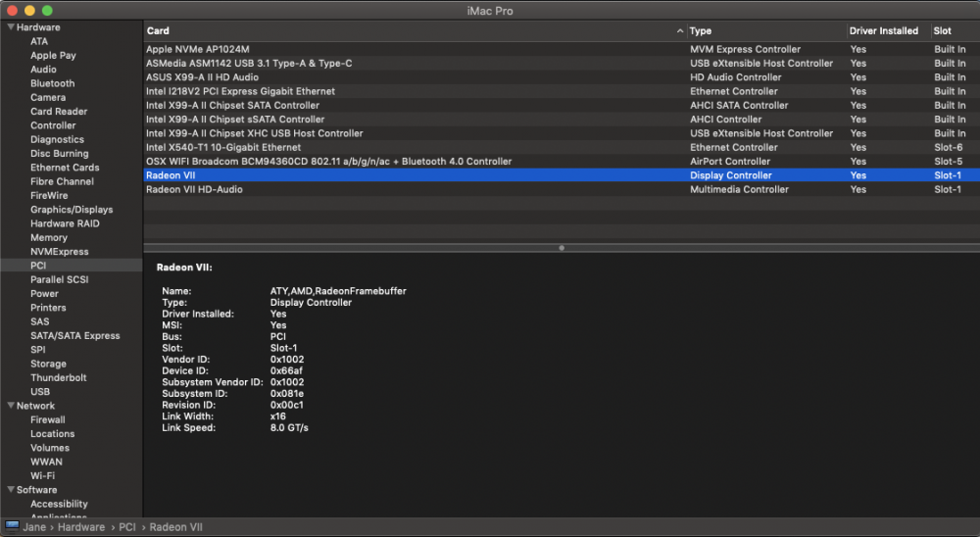Select Disc Burning in the sidebar

click(60, 153)
